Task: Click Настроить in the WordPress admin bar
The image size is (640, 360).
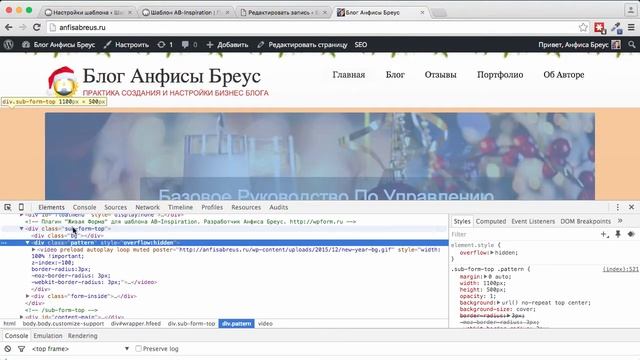Action: coord(126,45)
